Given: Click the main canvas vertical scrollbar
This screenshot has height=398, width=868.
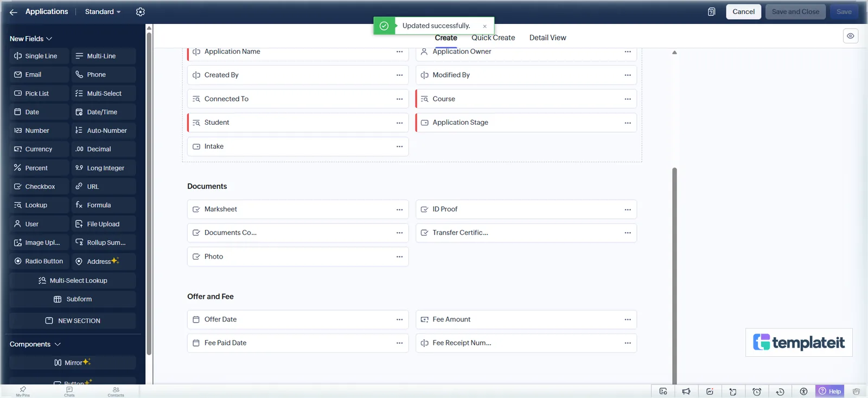Looking at the screenshot, I should 674,275.
